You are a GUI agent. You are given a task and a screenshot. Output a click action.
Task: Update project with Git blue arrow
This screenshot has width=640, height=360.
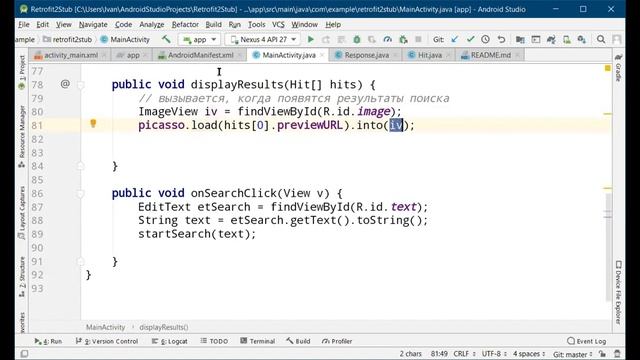[x=455, y=40]
